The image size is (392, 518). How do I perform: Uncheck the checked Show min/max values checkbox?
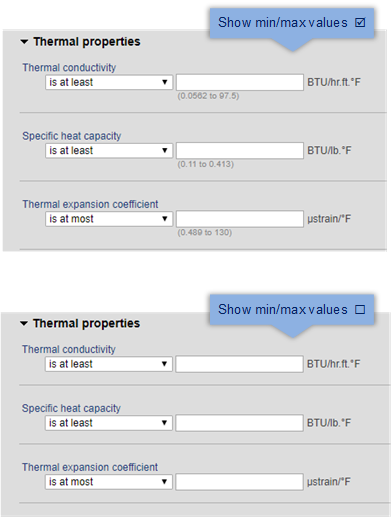click(360, 23)
